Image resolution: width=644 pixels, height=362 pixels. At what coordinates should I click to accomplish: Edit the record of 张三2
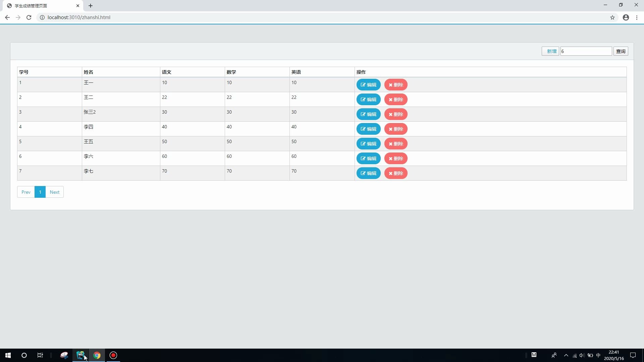coord(368,114)
